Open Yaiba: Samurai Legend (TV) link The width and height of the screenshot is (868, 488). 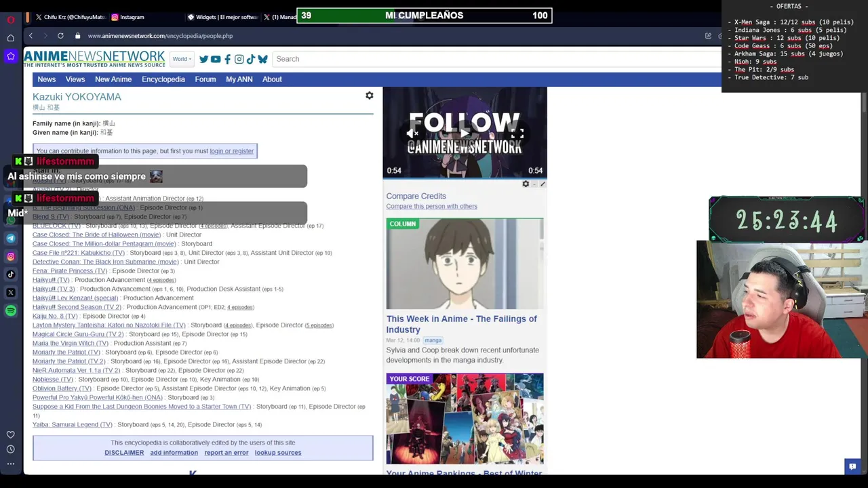pos(73,425)
